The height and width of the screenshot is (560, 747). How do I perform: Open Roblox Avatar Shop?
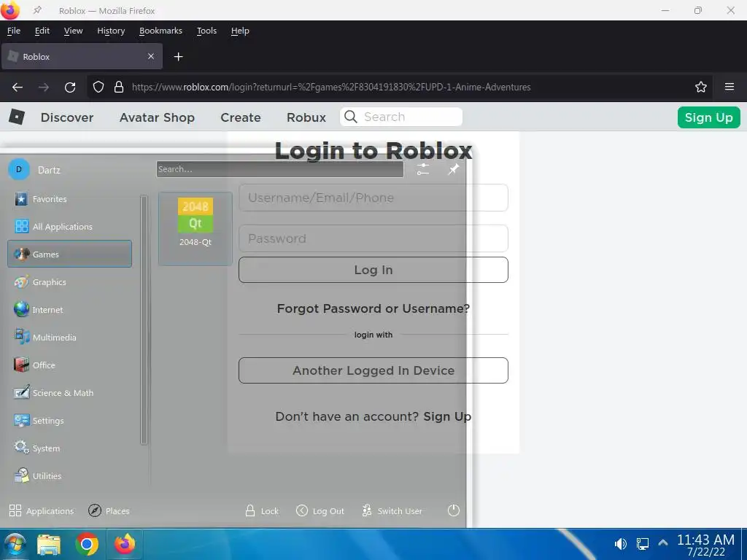point(158,117)
